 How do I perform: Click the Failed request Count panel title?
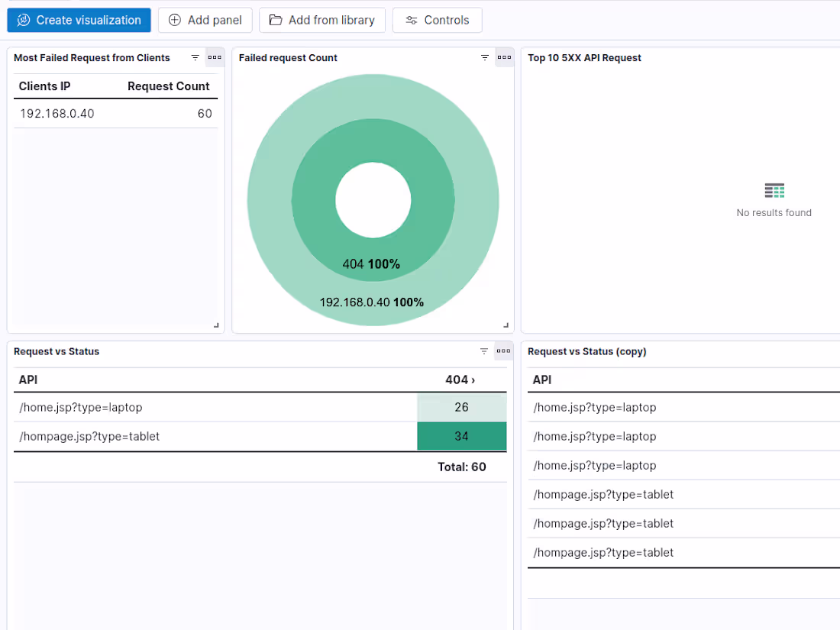[x=288, y=58]
